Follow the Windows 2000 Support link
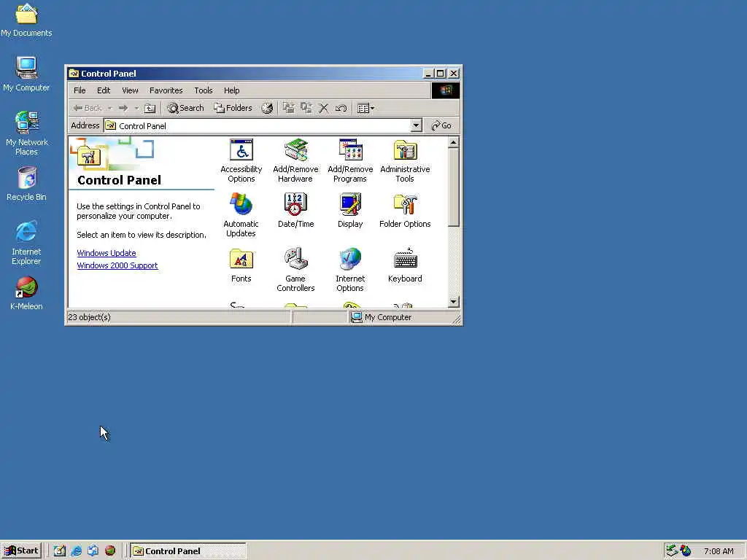The width and height of the screenshot is (747, 560). (117, 265)
